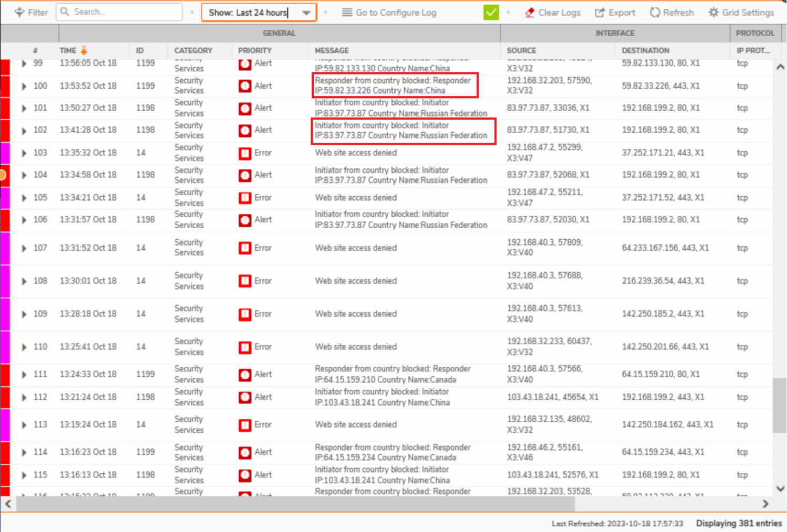Click the Alert priority icon in row 100
787x532 pixels.
(x=245, y=86)
